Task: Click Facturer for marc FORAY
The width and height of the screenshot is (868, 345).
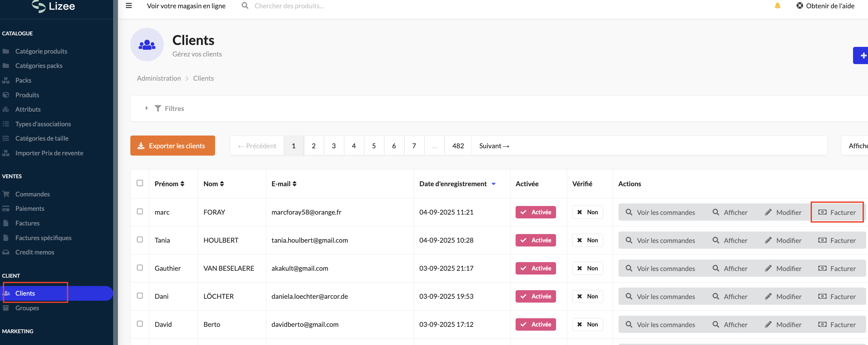Action: tap(837, 212)
